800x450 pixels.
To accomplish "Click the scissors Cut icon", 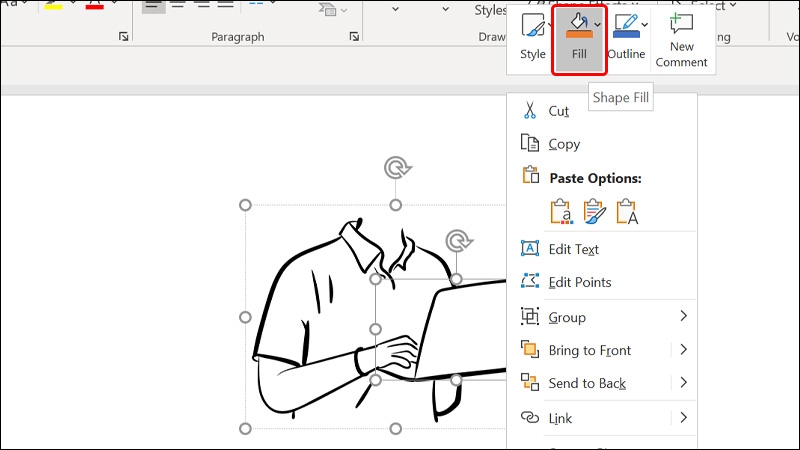I will 530,110.
